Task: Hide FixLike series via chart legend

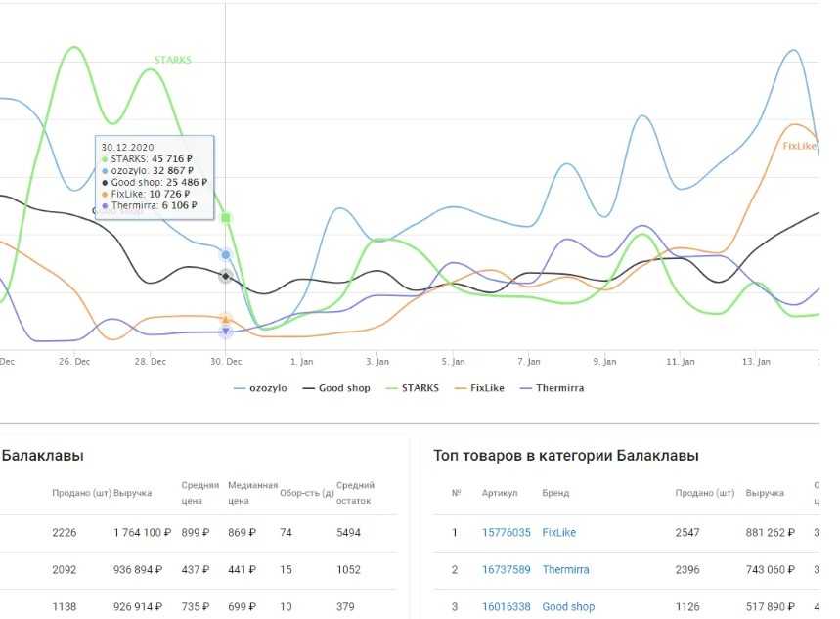Action: [479, 388]
